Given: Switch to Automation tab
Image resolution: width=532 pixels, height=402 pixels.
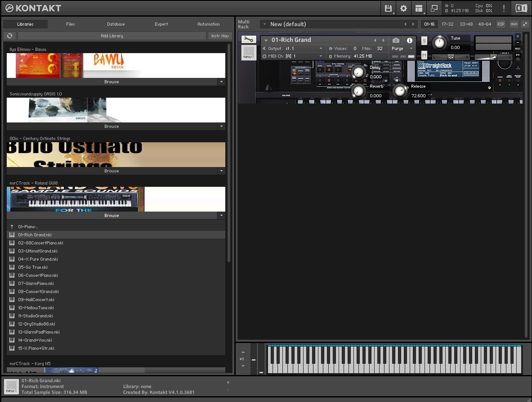Looking at the screenshot, I should 209,24.
